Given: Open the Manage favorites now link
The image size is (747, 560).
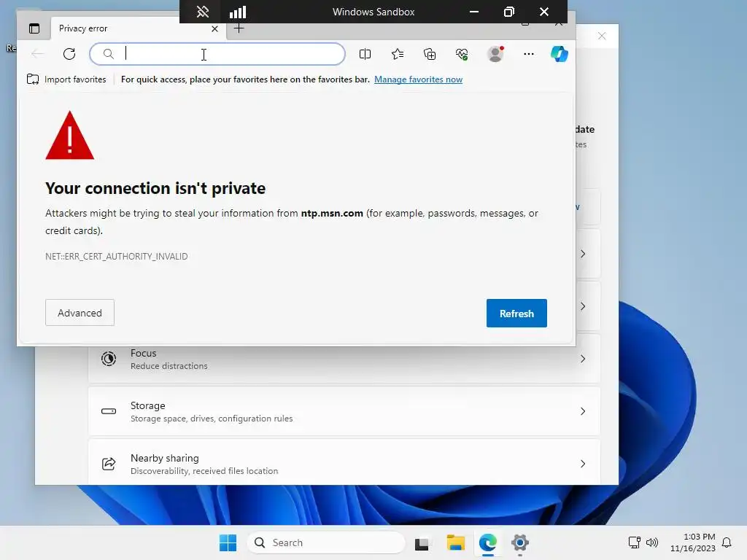Looking at the screenshot, I should [418, 79].
